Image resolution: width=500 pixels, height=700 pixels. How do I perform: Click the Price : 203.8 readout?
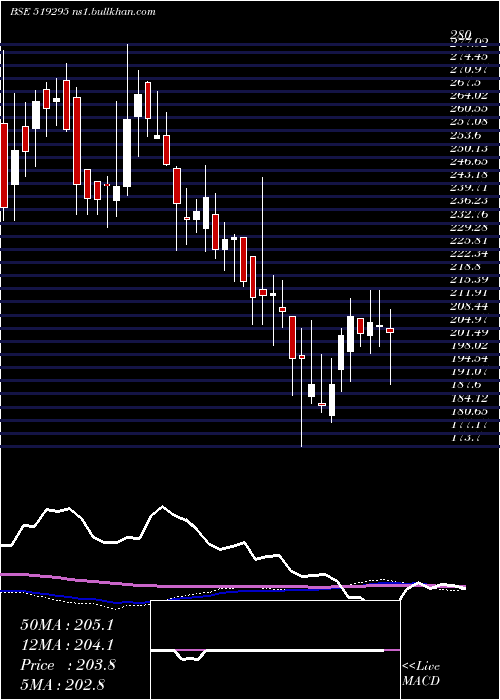pos(68,665)
